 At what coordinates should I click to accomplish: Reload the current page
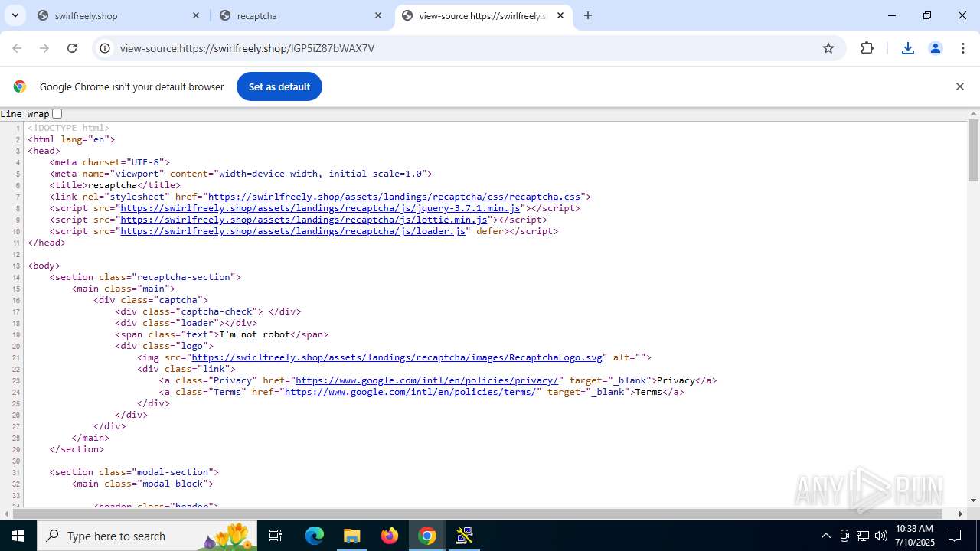[72, 48]
